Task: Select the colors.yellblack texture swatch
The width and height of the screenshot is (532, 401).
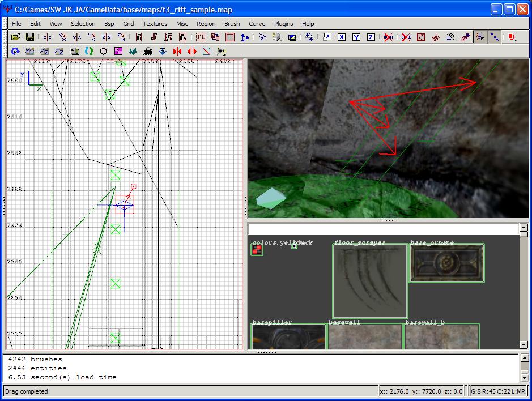Action: coord(257,250)
